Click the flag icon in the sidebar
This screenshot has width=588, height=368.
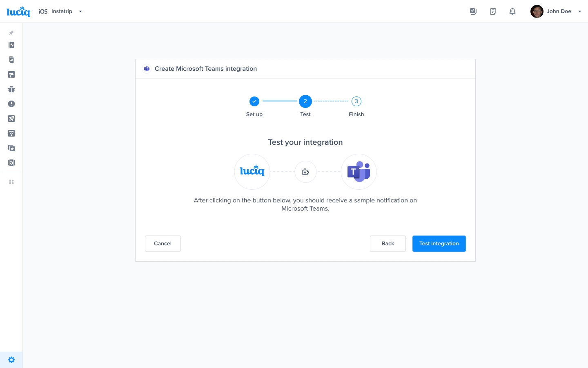(x=11, y=74)
